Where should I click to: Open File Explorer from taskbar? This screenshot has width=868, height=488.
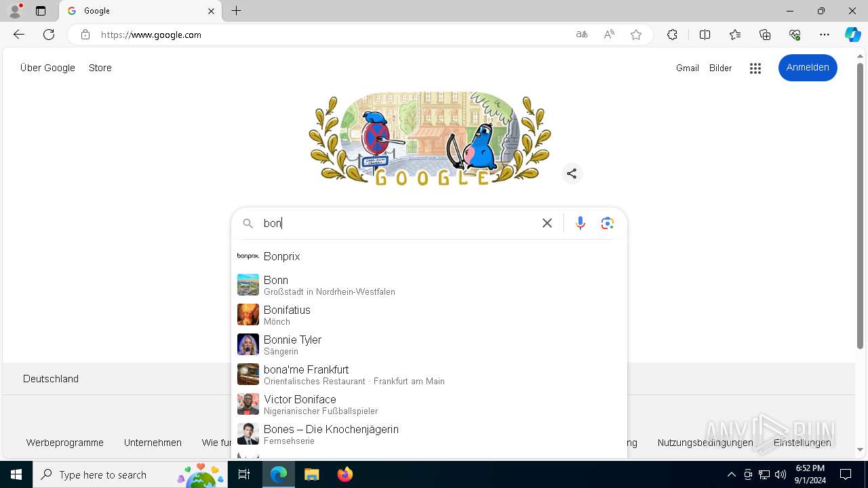tap(311, 474)
